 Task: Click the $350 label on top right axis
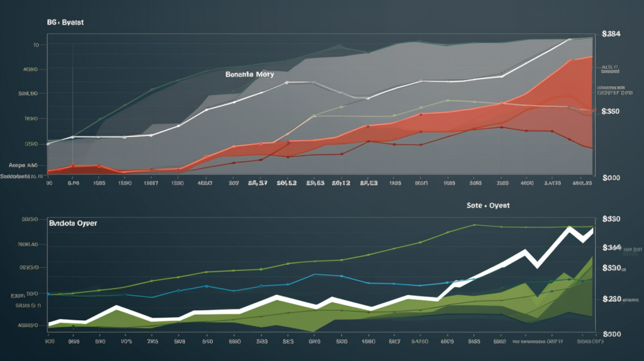(x=611, y=111)
